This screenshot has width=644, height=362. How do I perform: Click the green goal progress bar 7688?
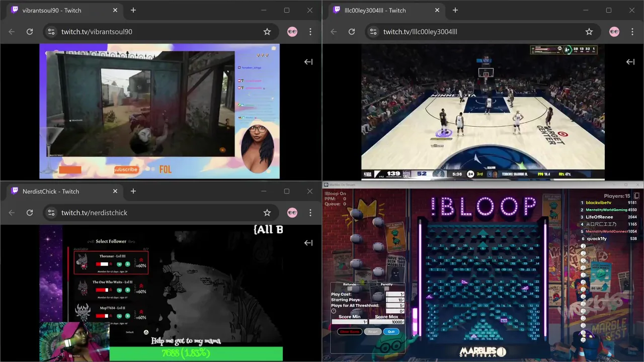pos(196,353)
